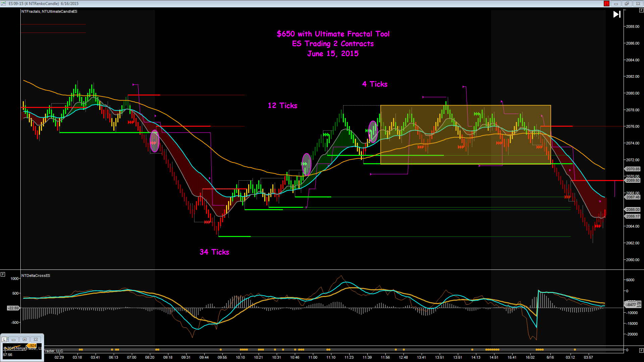644x362 pixels.
Task: Click the red L link icon in title bar
Action: point(606,4)
